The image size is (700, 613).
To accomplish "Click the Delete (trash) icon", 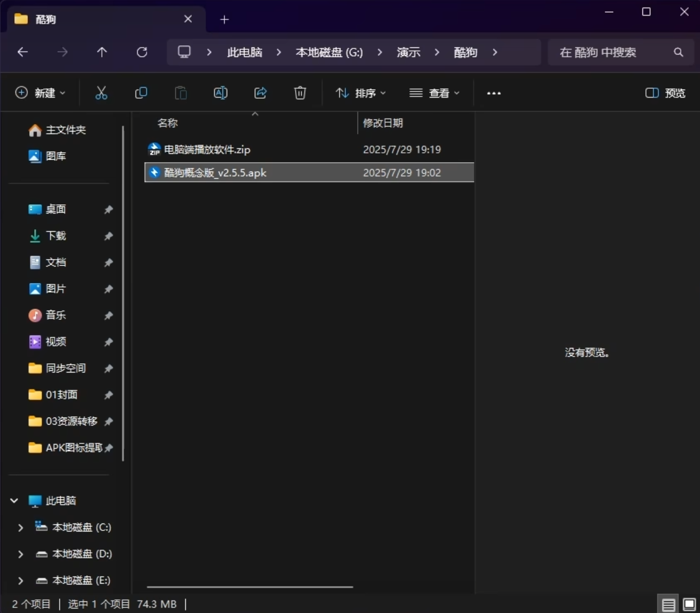I will [x=300, y=93].
